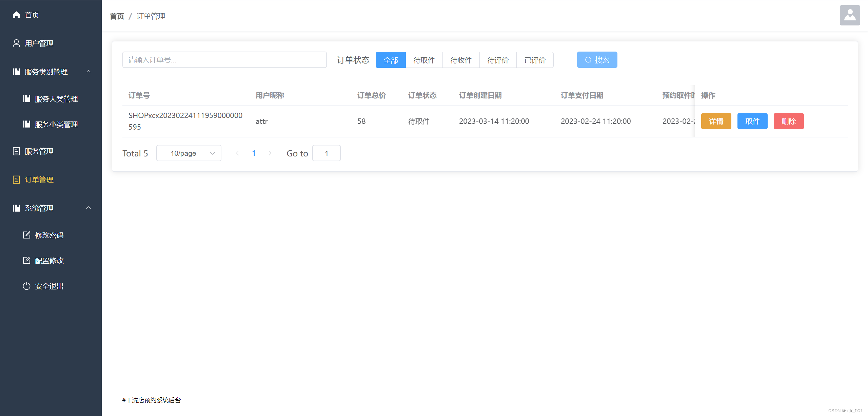Select the 已评价 order status filter
The height and width of the screenshot is (416, 868).
[x=535, y=60]
